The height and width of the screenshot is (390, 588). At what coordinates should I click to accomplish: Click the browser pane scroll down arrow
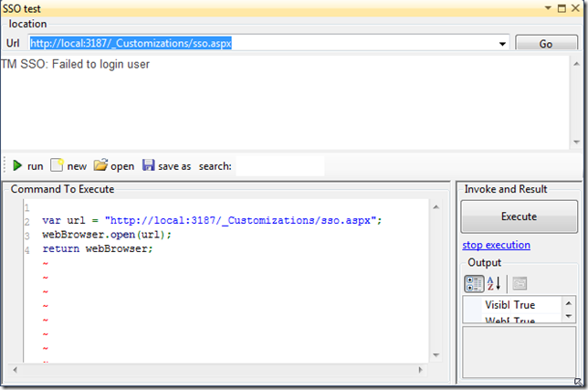click(576, 142)
